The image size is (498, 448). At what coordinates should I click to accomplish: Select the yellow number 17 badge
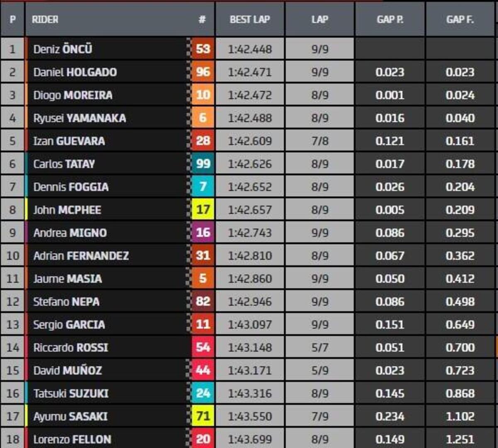coord(203,210)
